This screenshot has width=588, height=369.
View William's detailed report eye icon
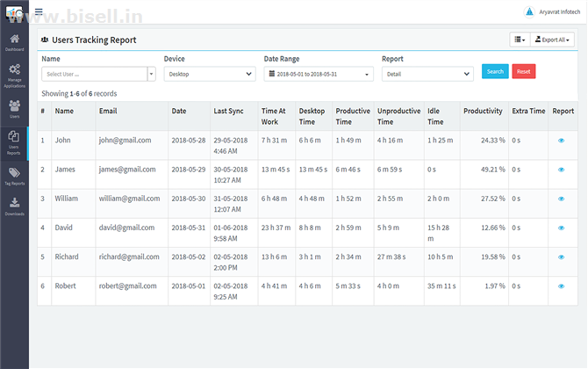coord(561,199)
